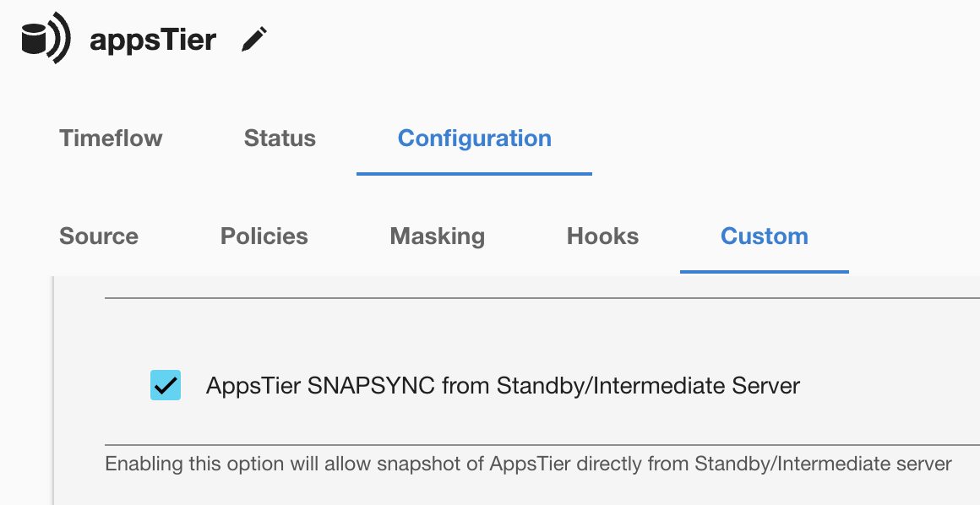The width and height of the screenshot is (980, 505).
Task: Uncheck the AppsTier SNAPSYNC checkbox
Action: click(166, 385)
